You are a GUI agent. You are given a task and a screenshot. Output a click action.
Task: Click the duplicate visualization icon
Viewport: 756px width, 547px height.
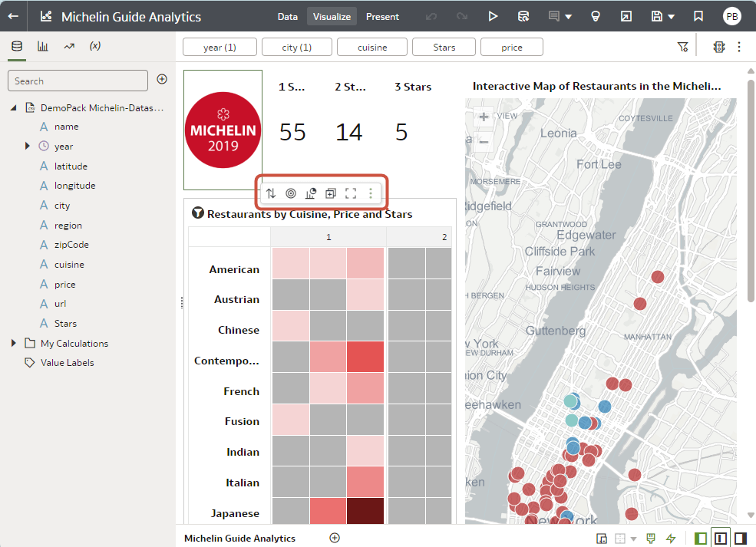pyautogui.click(x=331, y=193)
